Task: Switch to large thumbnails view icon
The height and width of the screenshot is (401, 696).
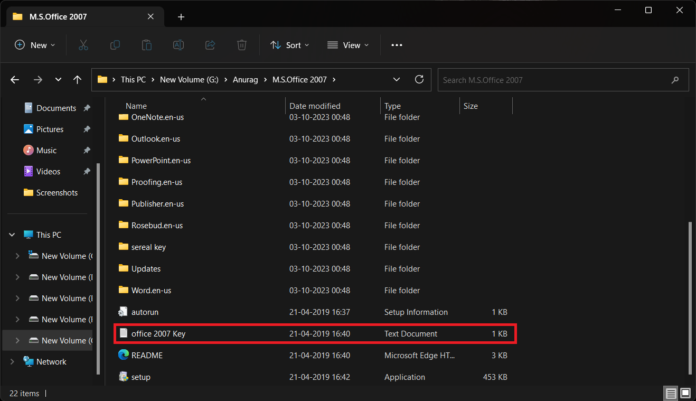Action: click(684, 393)
